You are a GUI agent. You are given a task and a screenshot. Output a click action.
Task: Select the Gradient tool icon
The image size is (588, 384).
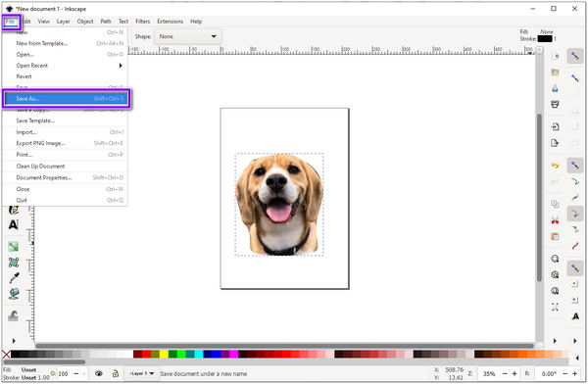(x=14, y=247)
